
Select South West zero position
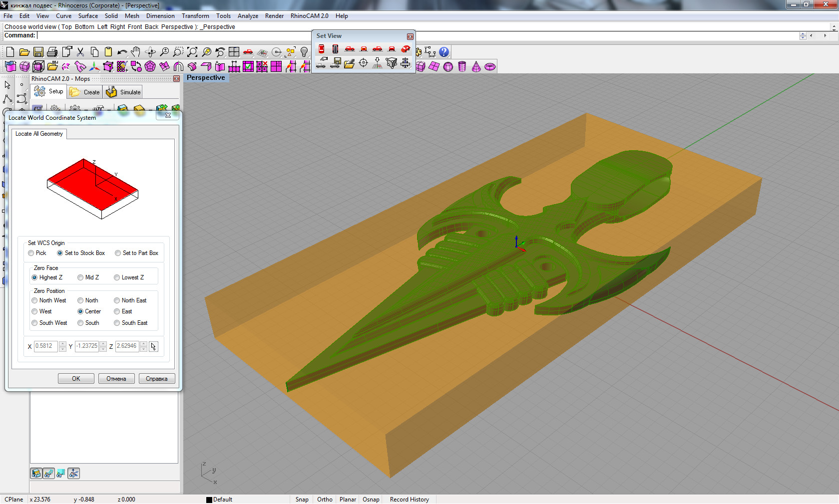point(34,323)
